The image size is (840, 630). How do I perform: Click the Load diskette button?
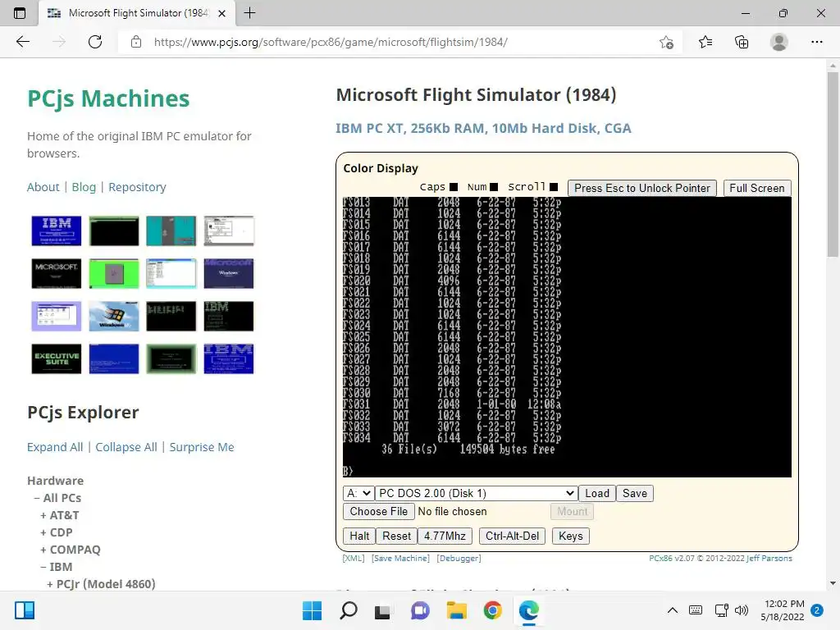tap(597, 493)
